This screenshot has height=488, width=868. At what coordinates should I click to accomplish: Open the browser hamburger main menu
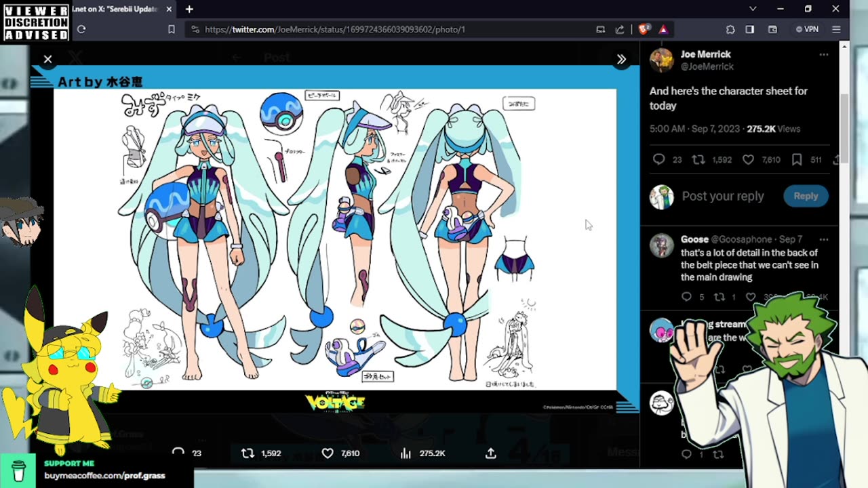(836, 29)
